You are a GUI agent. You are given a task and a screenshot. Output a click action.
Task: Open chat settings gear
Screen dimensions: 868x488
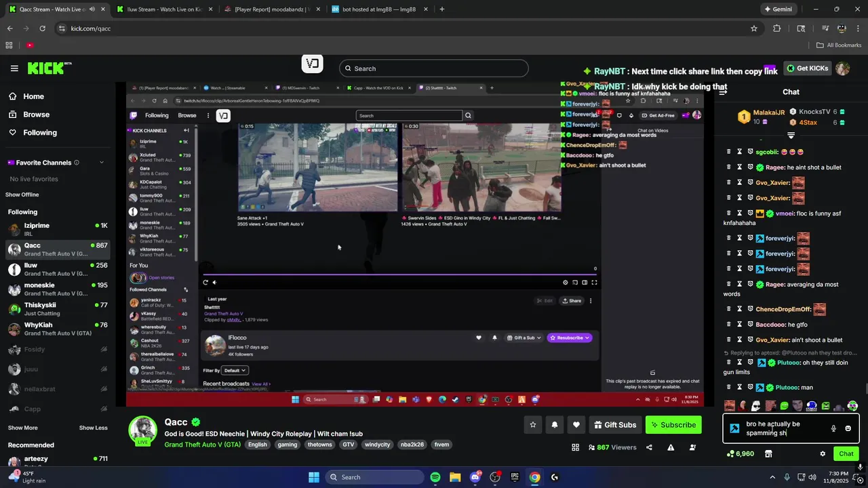[823, 453]
